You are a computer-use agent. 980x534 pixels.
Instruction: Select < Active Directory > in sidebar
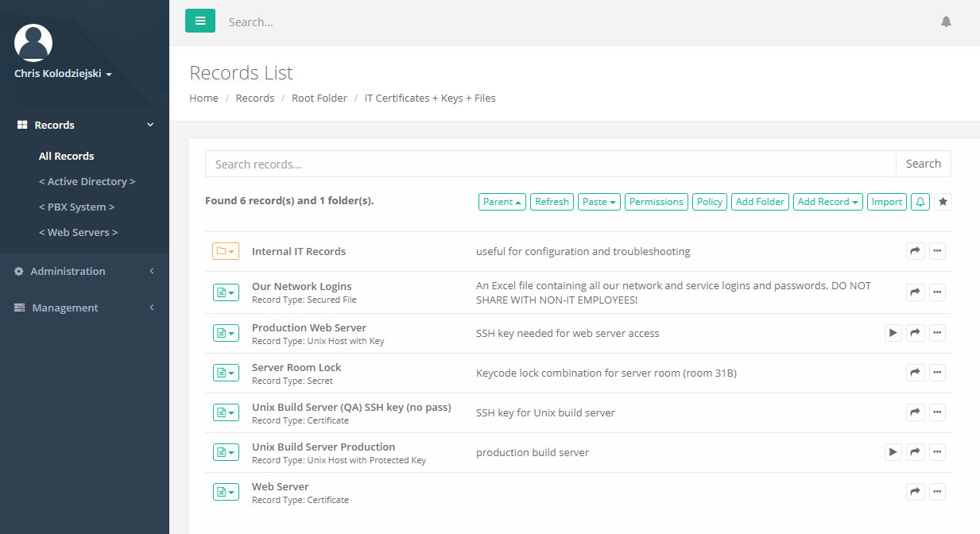[87, 181]
